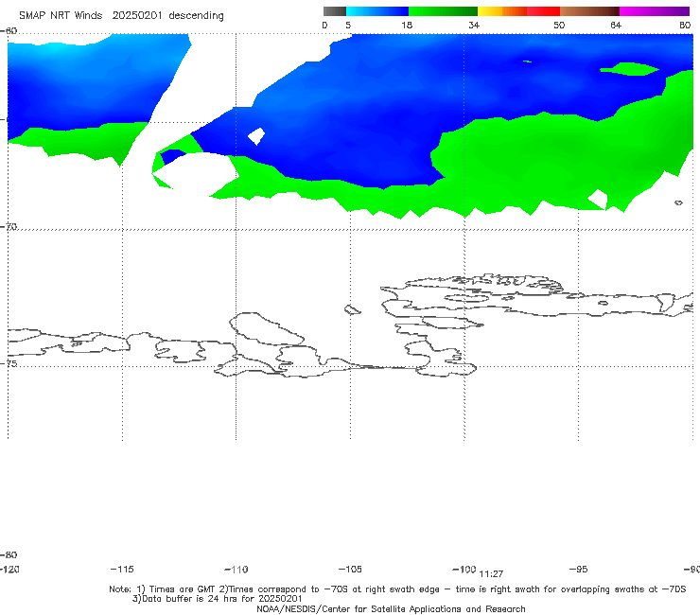Viewport: 700px width, 615px height.
Task: Click the 'SMAP NRT Winds 20250201 descending' title
Action: pyautogui.click(x=121, y=16)
